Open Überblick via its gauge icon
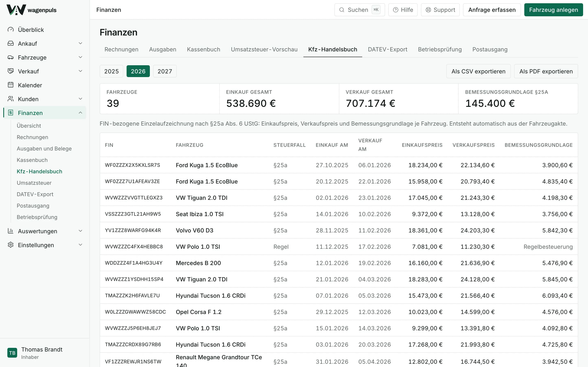The width and height of the screenshot is (588, 367). click(x=10, y=30)
